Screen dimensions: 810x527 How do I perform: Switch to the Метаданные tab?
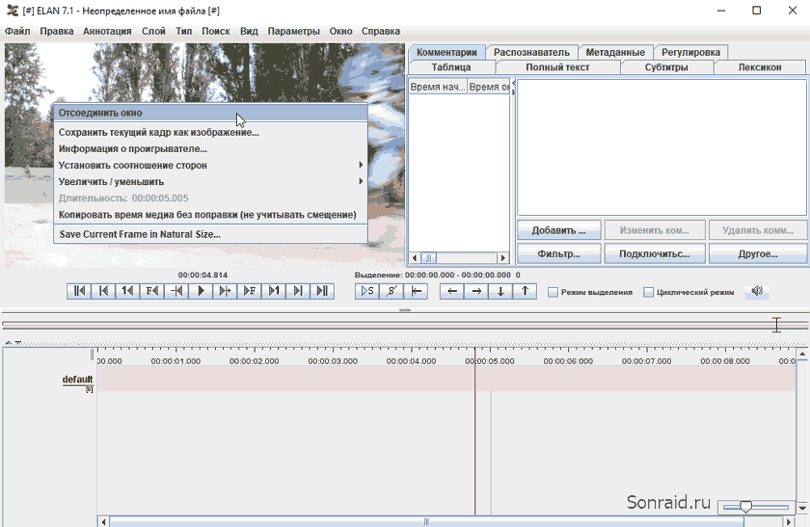[x=615, y=52]
